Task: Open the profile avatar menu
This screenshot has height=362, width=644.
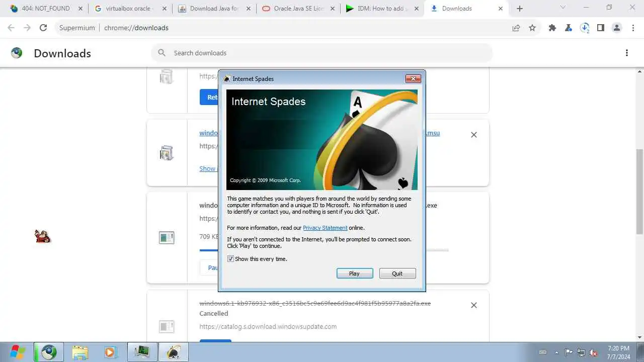Action: (x=617, y=28)
